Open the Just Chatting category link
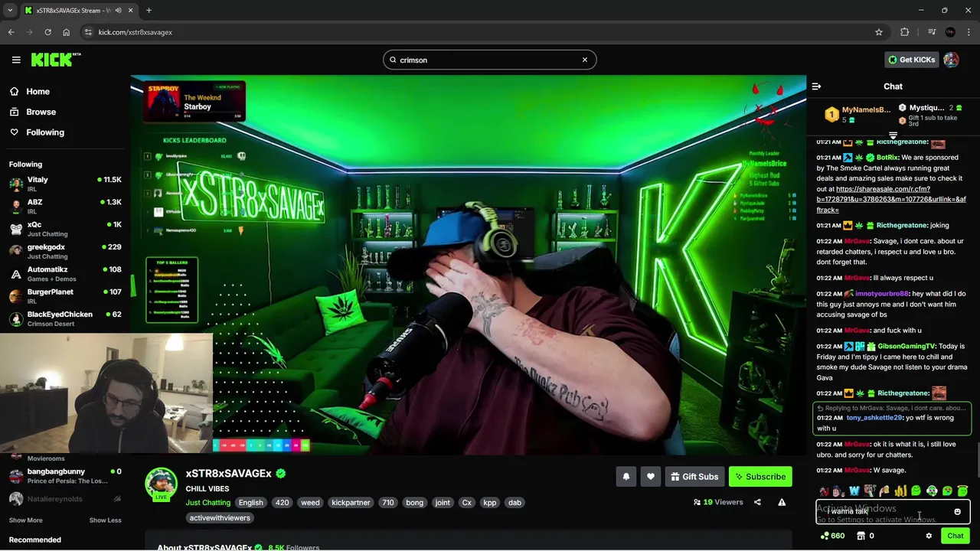 click(x=207, y=503)
